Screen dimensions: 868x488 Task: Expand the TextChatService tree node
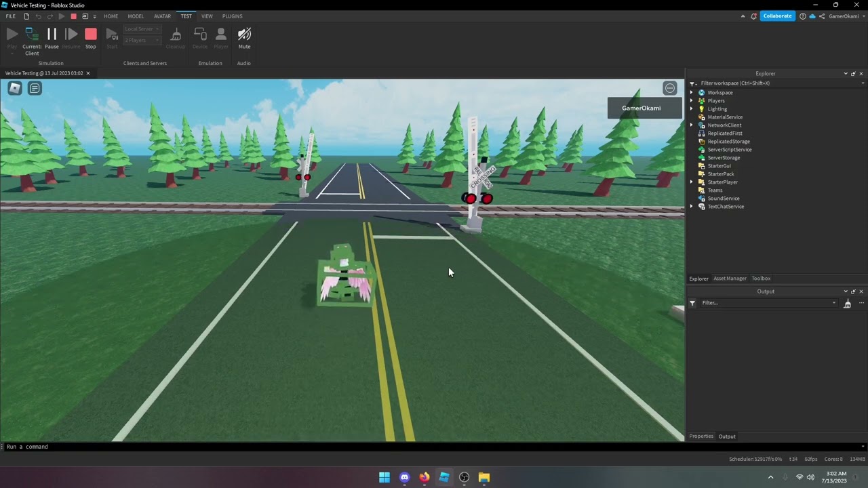(692, 206)
